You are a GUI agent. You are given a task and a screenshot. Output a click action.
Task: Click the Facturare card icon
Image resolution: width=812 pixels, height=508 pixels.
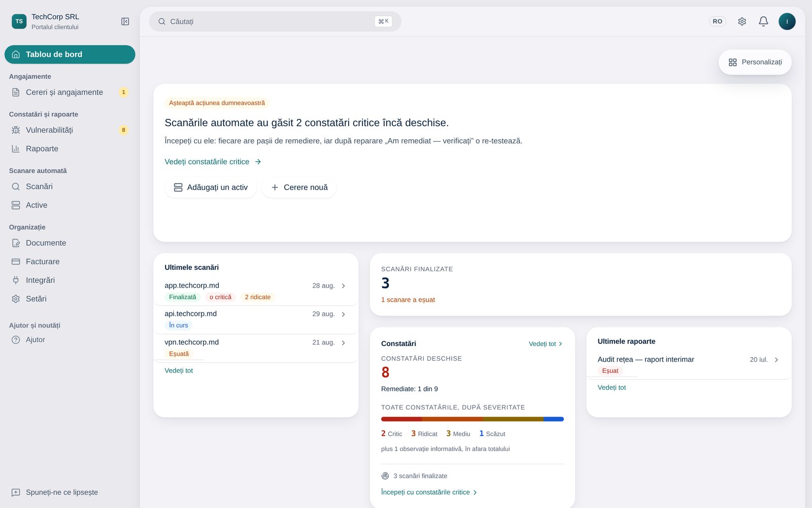tap(16, 262)
